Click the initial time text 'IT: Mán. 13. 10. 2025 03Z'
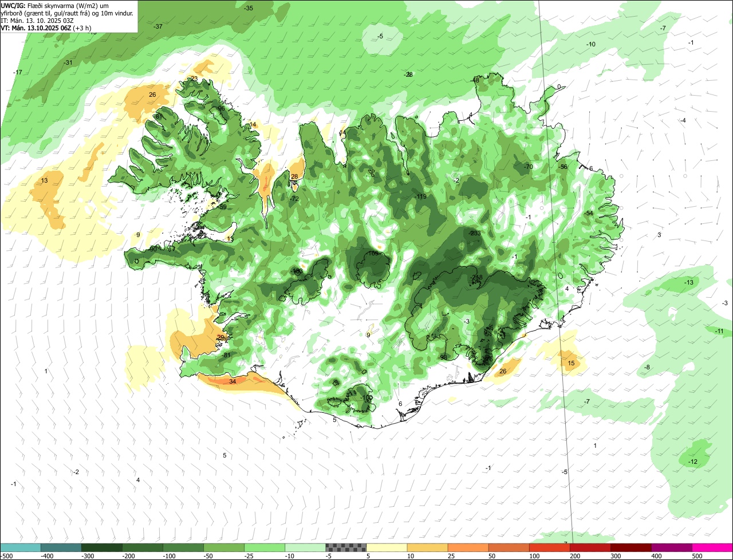733x560 pixels. (37, 20)
